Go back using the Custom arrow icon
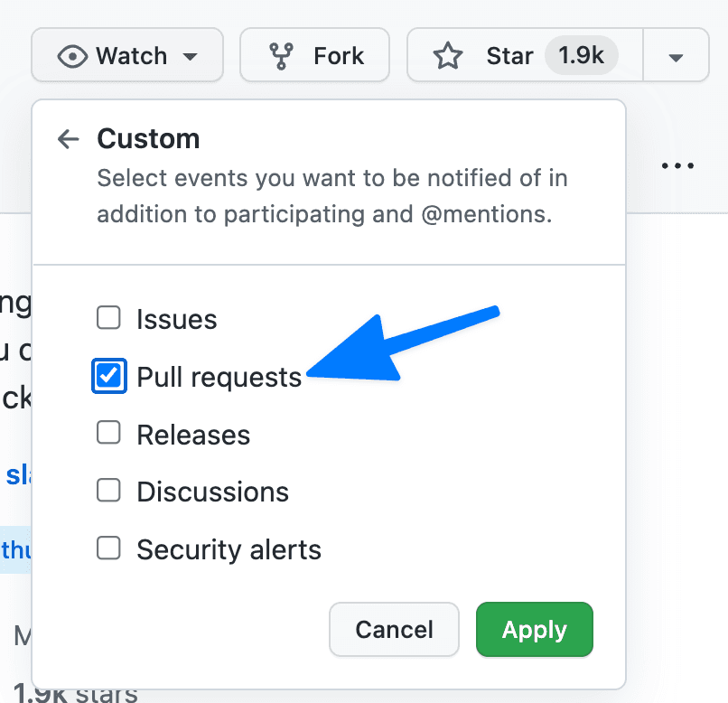The image size is (728, 703). pyautogui.click(x=68, y=139)
